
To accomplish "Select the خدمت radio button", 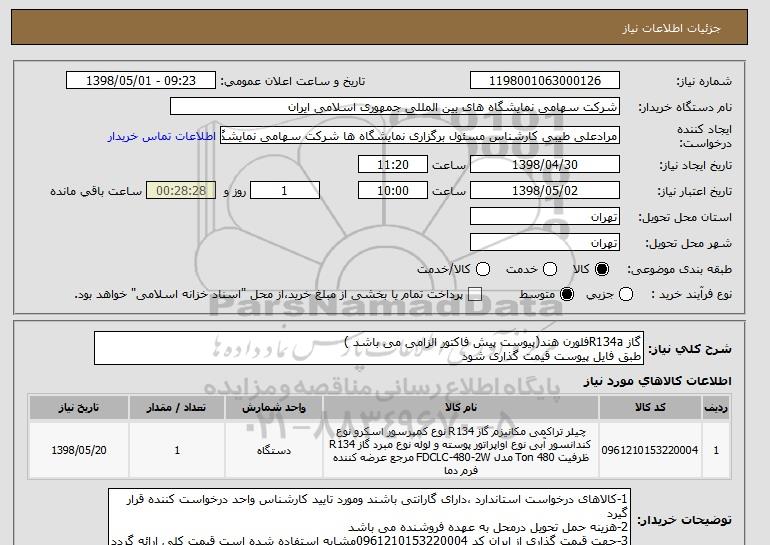I will pos(550,269).
